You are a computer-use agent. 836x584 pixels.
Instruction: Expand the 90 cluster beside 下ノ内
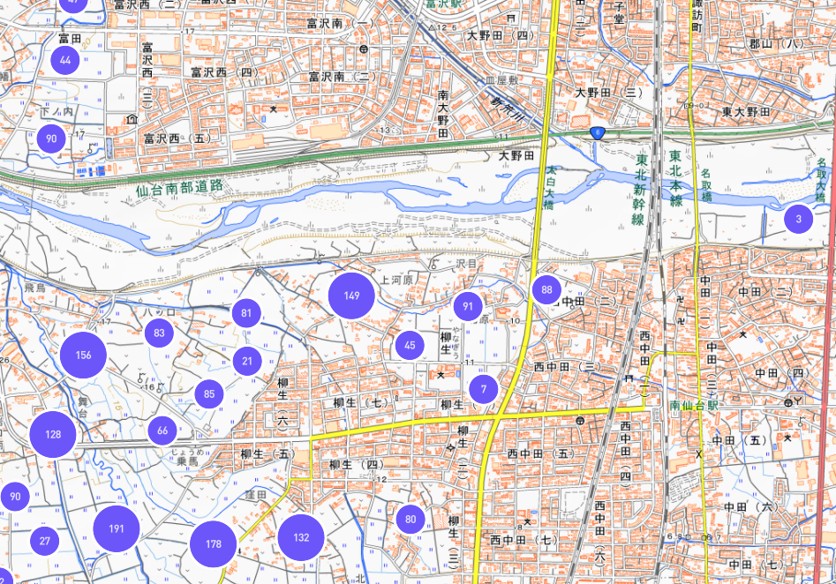[51, 139]
